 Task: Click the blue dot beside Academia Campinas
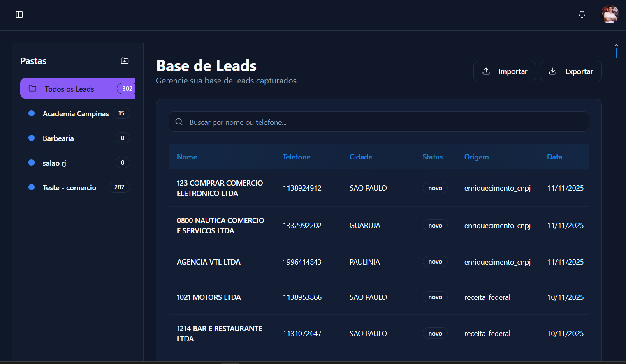point(32,113)
